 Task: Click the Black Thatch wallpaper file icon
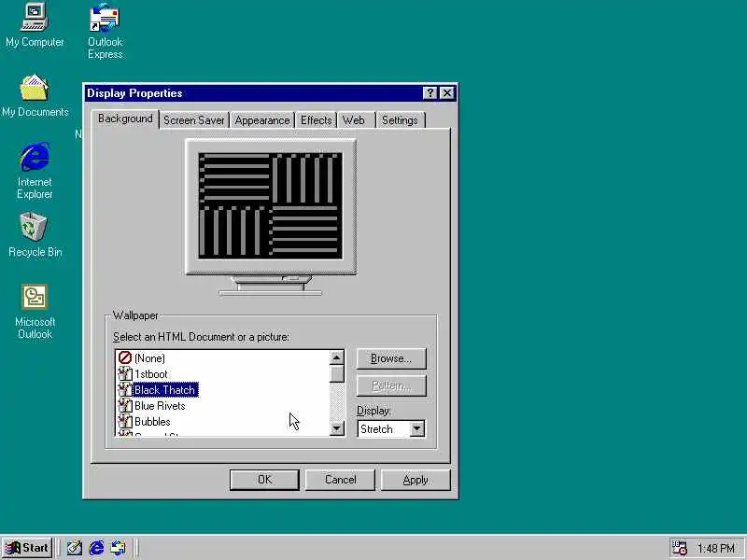(x=125, y=389)
